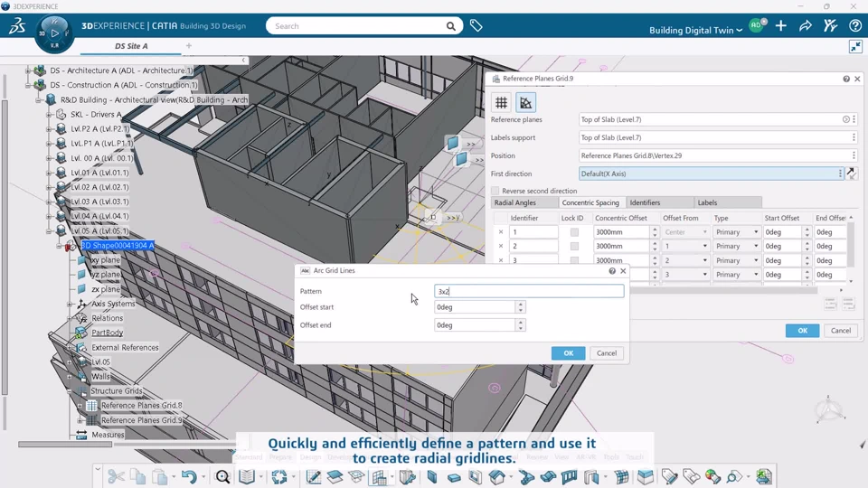Click the search magnifier icon in Search box

451,26
